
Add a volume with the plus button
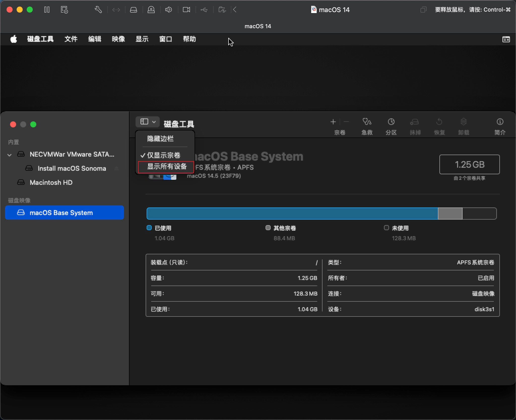pos(333,122)
